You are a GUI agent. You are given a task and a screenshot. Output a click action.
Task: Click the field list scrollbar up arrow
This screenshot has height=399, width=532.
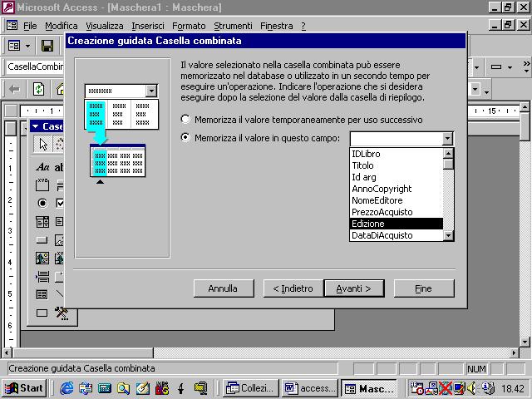(x=448, y=153)
